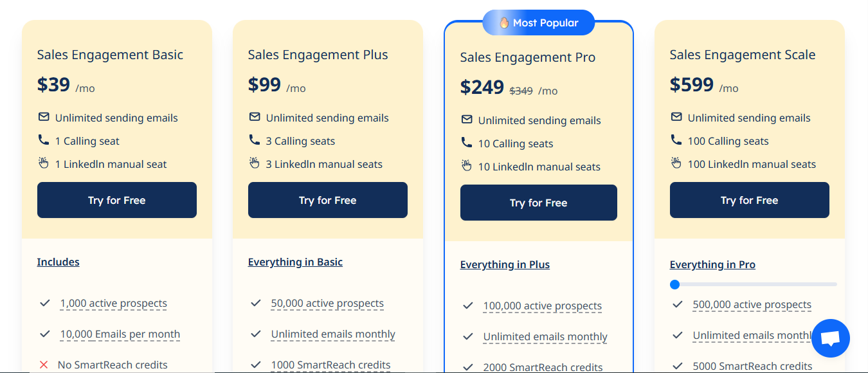Expand the Includes section on Basic plan
This screenshot has height=373, width=868.
(x=58, y=262)
